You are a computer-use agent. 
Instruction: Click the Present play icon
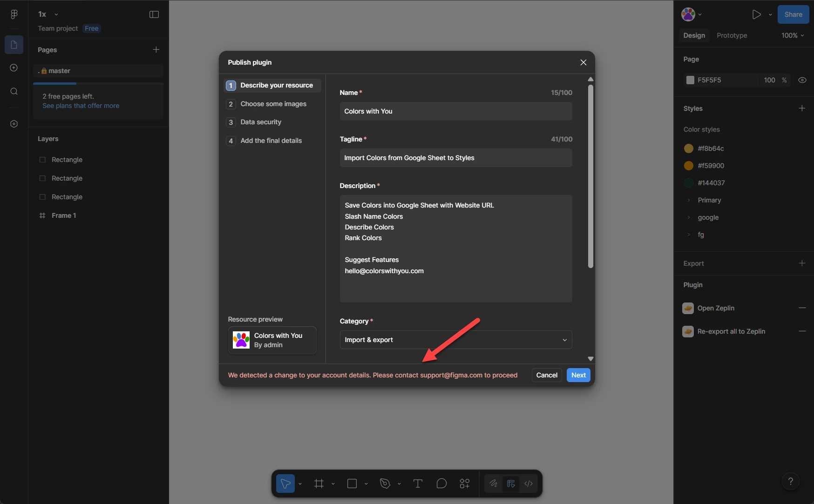pyautogui.click(x=757, y=14)
